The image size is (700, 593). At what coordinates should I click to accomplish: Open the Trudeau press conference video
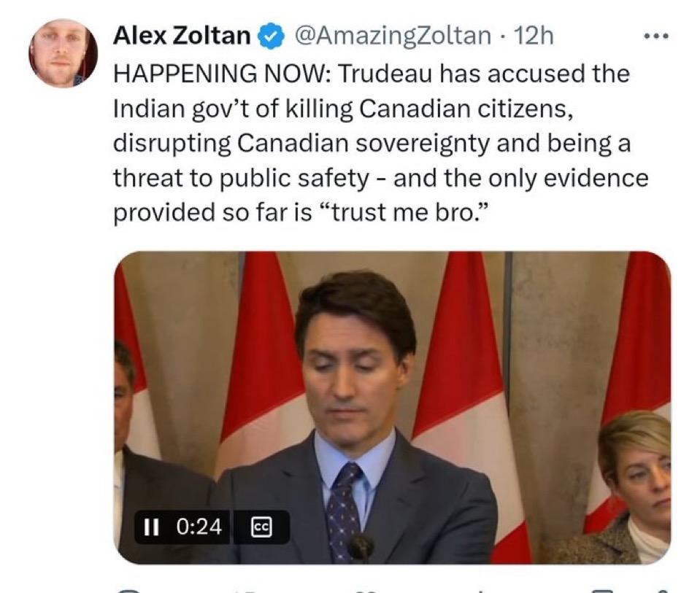[393, 408]
